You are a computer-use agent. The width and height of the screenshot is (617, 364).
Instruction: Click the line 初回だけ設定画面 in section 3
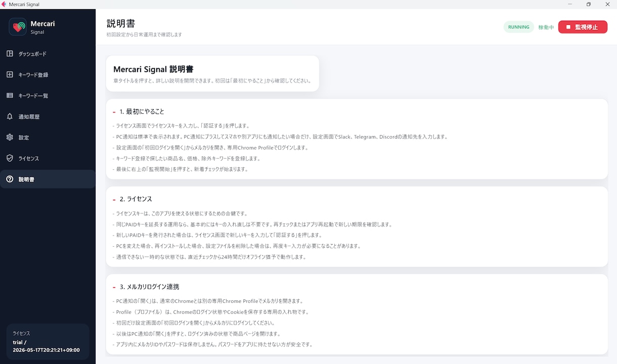[194, 323]
